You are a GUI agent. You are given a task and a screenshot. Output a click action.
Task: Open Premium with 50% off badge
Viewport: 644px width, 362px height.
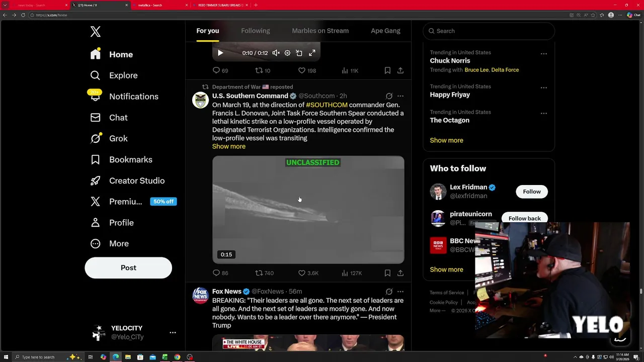(133, 202)
